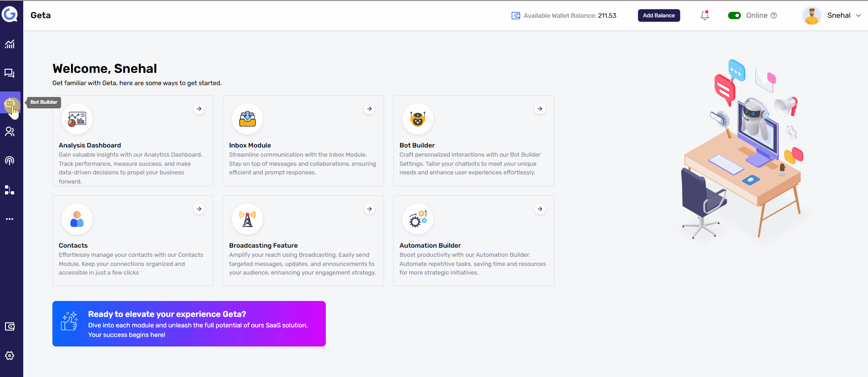Open the inbox chat icon in sidebar

click(x=10, y=73)
